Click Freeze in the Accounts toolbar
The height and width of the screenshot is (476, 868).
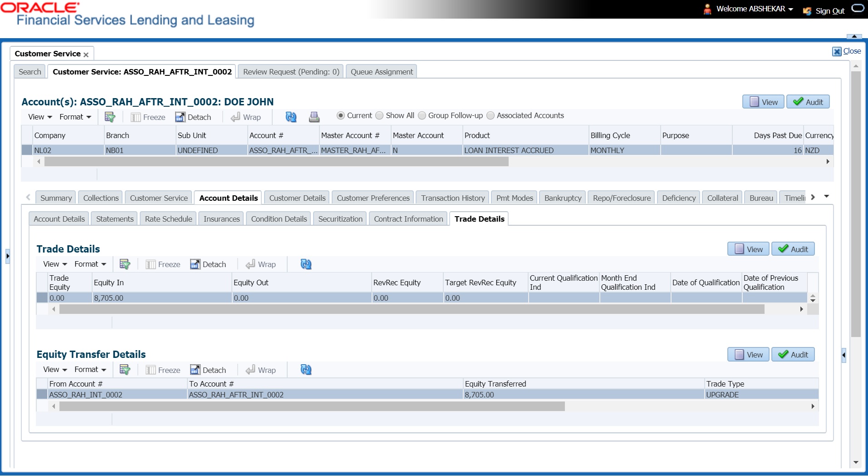[x=148, y=117]
